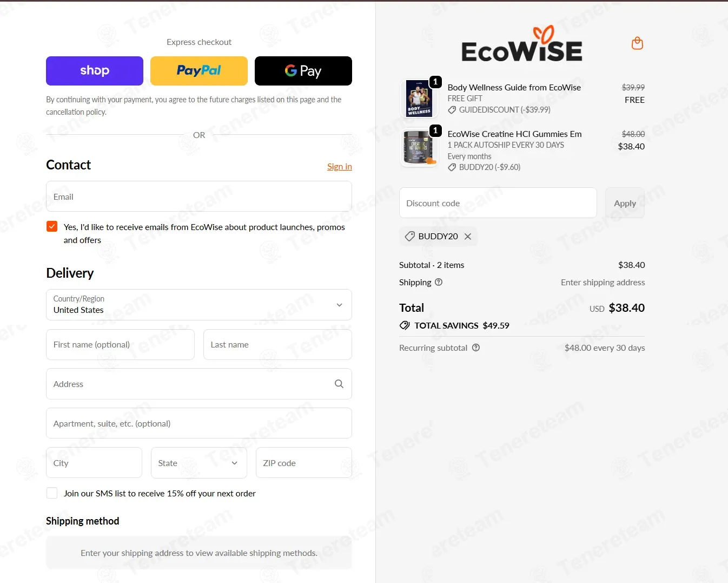Uncheck the EcoWise email offers checkbox
The height and width of the screenshot is (583, 728).
52,226
